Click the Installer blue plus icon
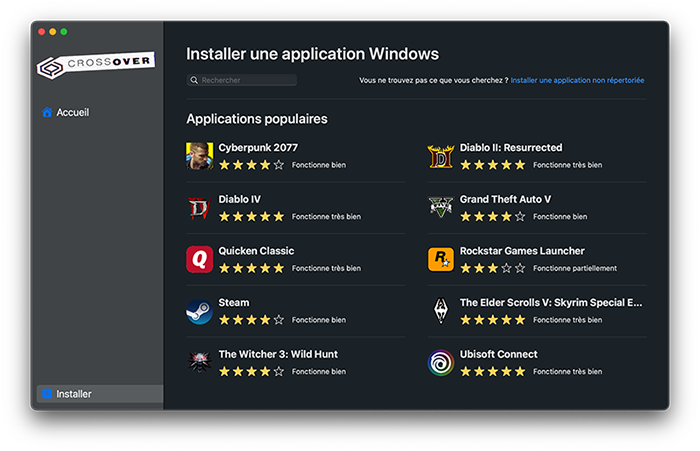 47,394
